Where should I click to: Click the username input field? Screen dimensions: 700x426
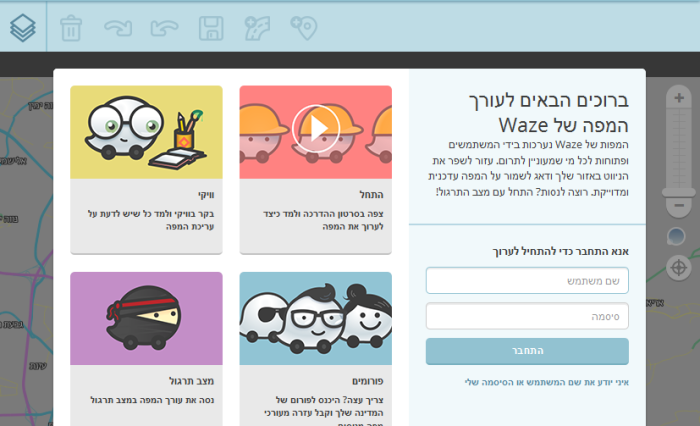[527, 280]
